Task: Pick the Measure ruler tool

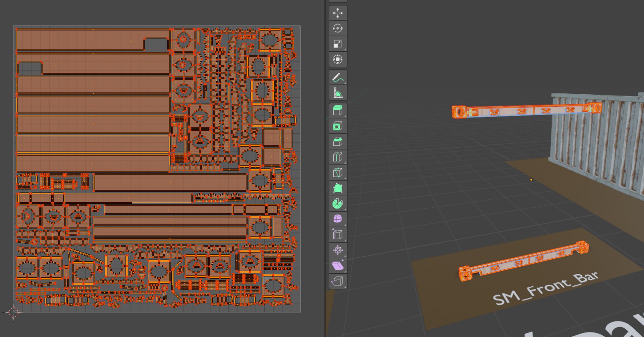Action: click(x=338, y=93)
